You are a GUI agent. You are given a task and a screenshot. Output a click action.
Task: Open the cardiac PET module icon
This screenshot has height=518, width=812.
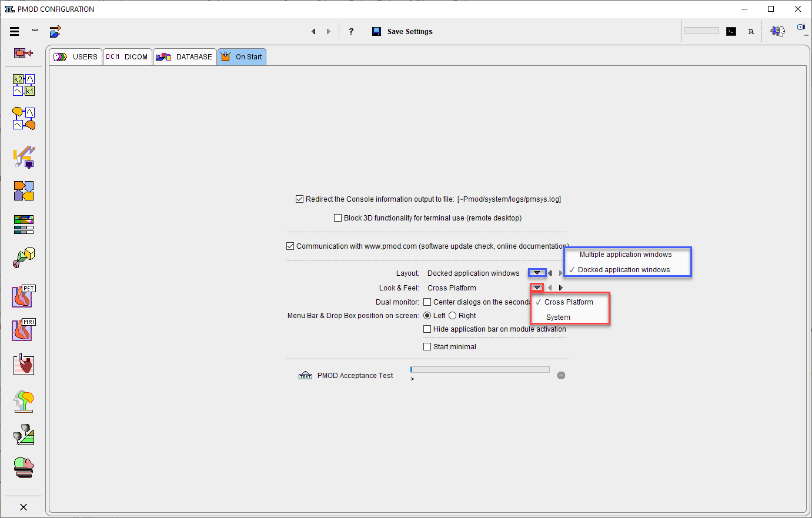pos(24,296)
